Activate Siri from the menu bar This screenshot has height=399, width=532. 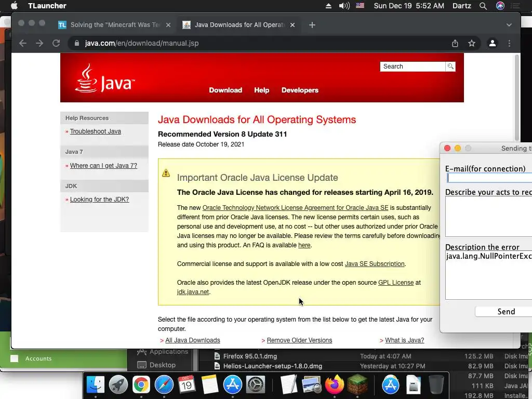pos(500,6)
